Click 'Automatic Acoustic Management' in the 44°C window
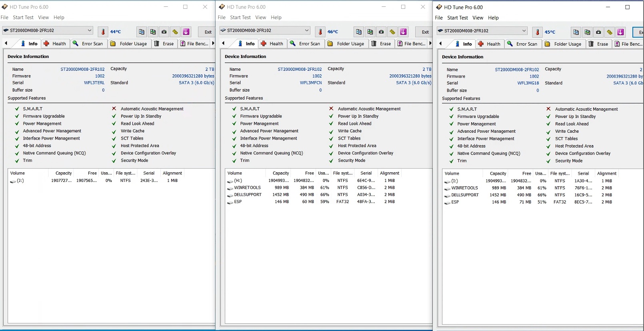Viewport: 644px width, 331px height. 152,109
